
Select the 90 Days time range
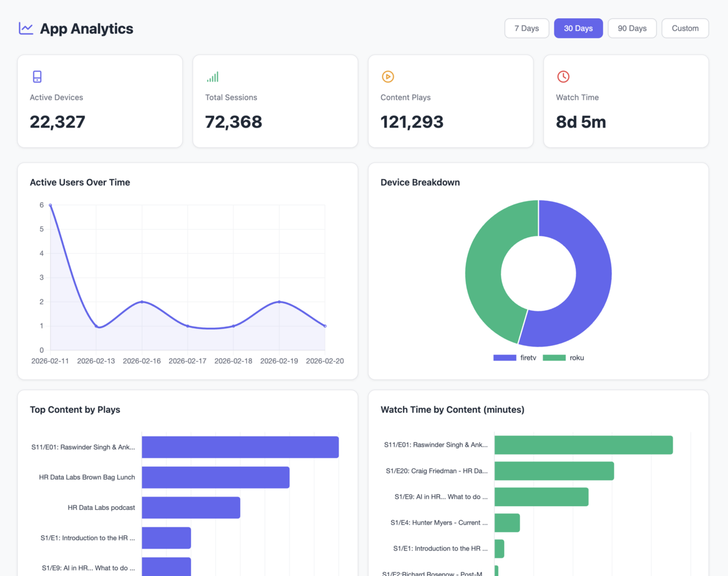632,28
